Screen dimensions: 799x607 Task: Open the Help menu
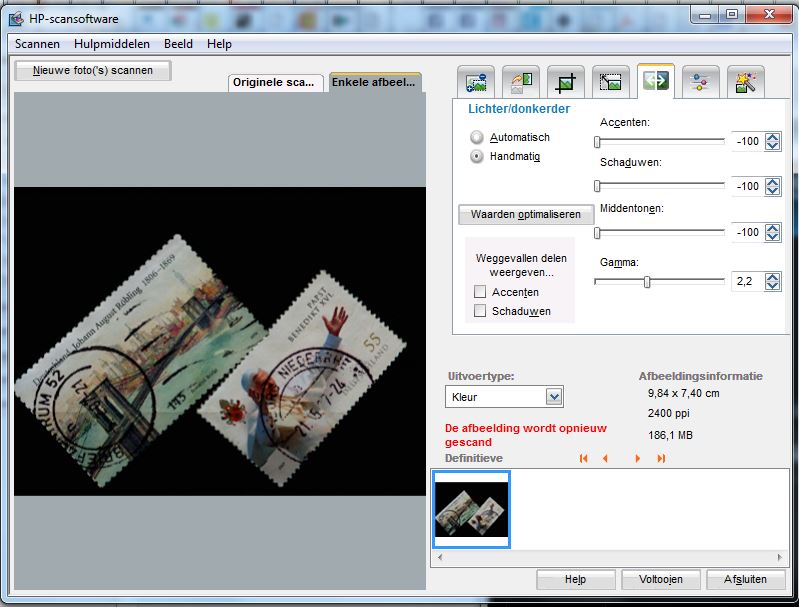click(x=219, y=44)
